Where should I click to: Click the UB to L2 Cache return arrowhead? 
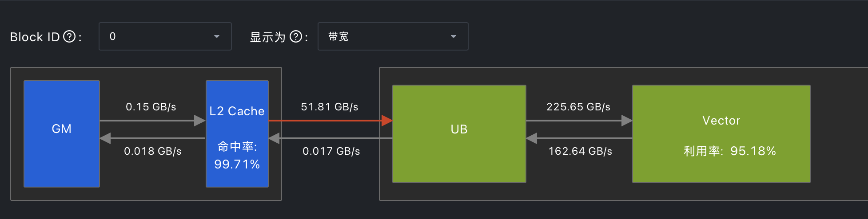coord(274,138)
